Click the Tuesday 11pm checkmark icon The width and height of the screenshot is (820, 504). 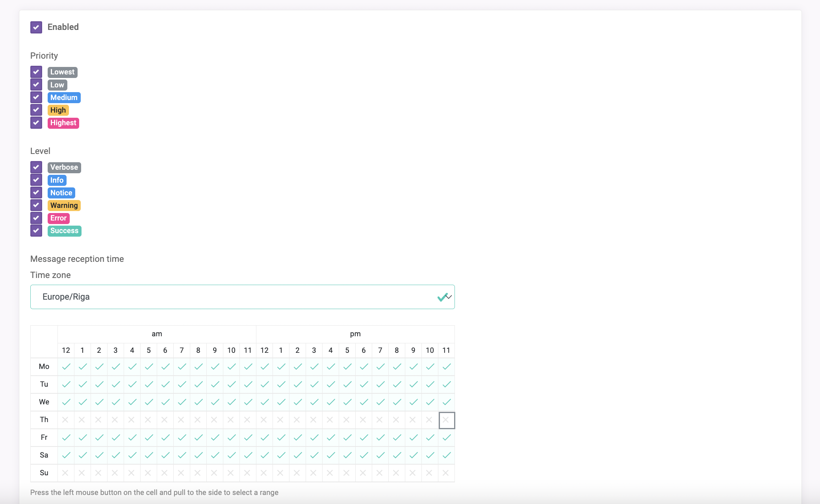[x=446, y=385]
